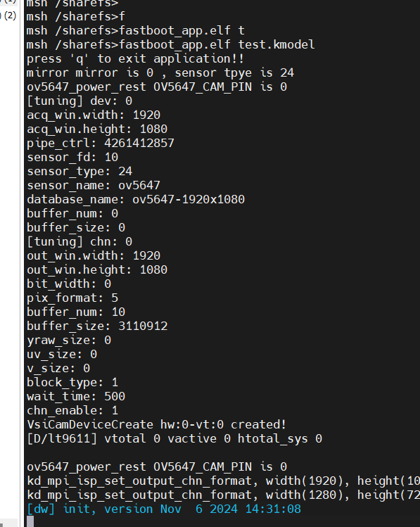
Task: Click the '[tuning] dev: 0' line
Action: (x=79, y=101)
